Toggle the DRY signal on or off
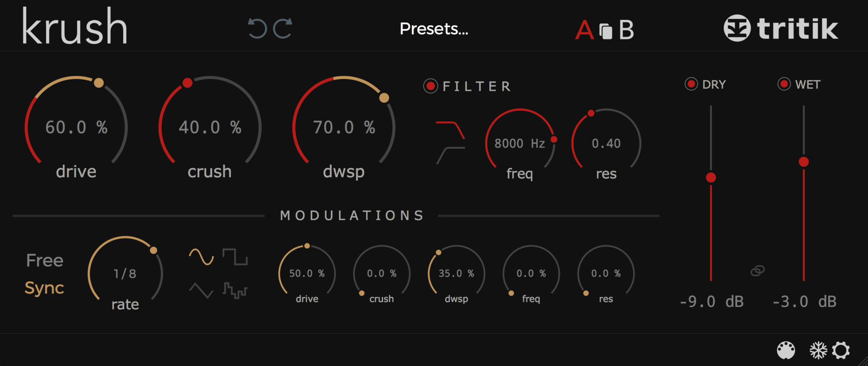Screen dimensions: 868x366 [x=692, y=84]
